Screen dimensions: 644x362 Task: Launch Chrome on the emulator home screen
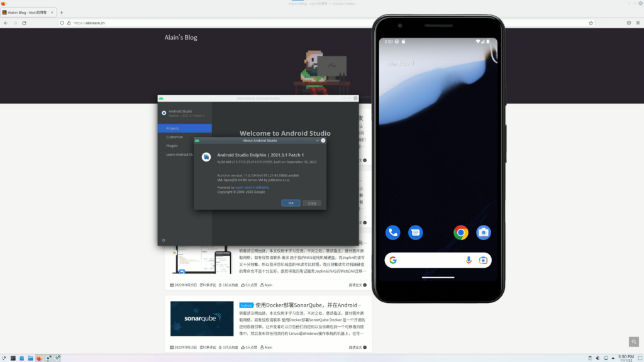(461, 233)
